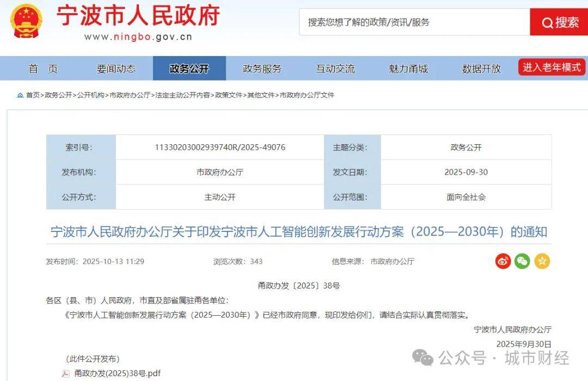Switch to the 要闻动态 tab
Image resolution: width=588 pixels, height=381 pixels.
(116, 68)
